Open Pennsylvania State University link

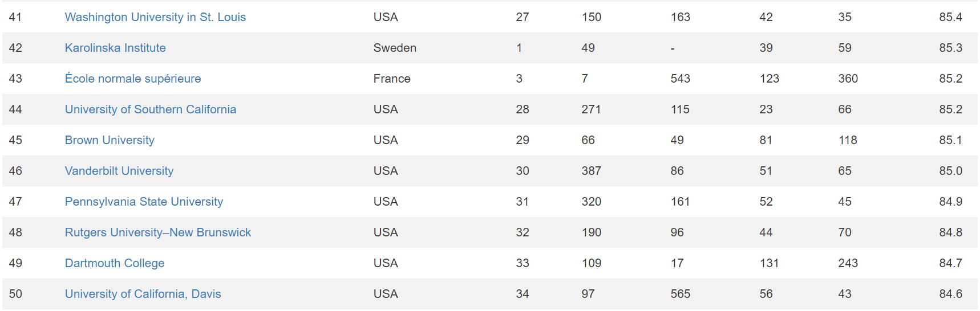pos(144,202)
